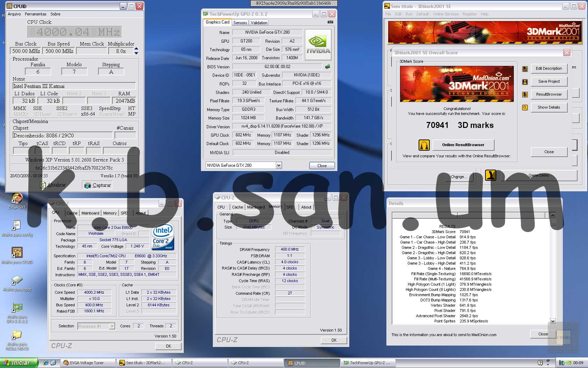Viewport: 588px width, 368px height.
Task: Switch to TechPowerUp GPU-Z taskbar item
Action: (368, 363)
